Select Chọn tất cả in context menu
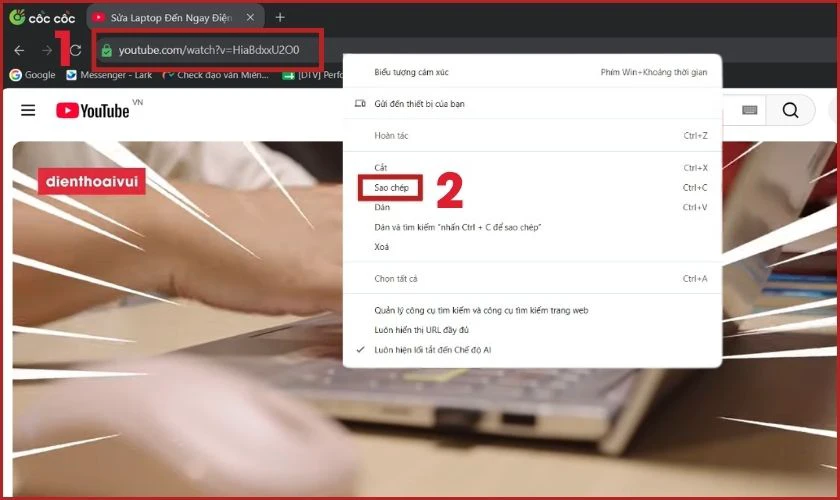The width and height of the screenshot is (840, 500). (x=532, y=279)
